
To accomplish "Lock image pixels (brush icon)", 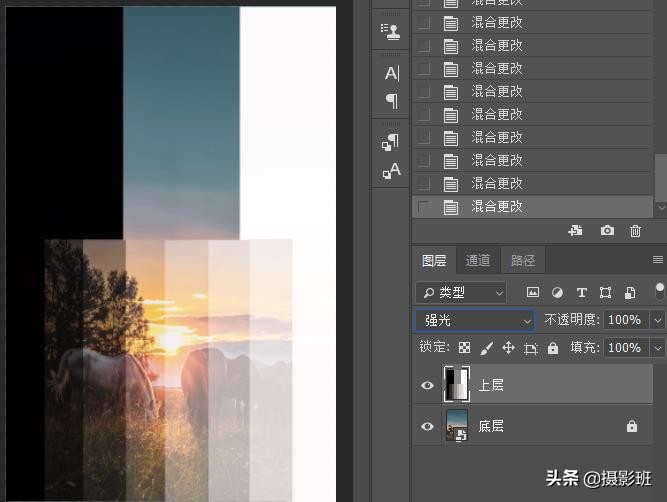I will (x=487, y=348).
